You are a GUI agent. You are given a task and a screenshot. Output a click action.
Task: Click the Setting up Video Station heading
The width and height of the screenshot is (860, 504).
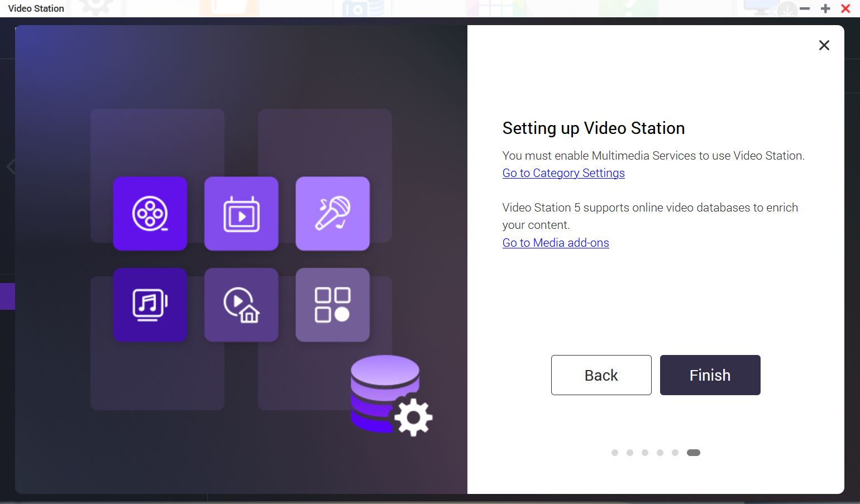pyautogui.click(x=594, y=128)
